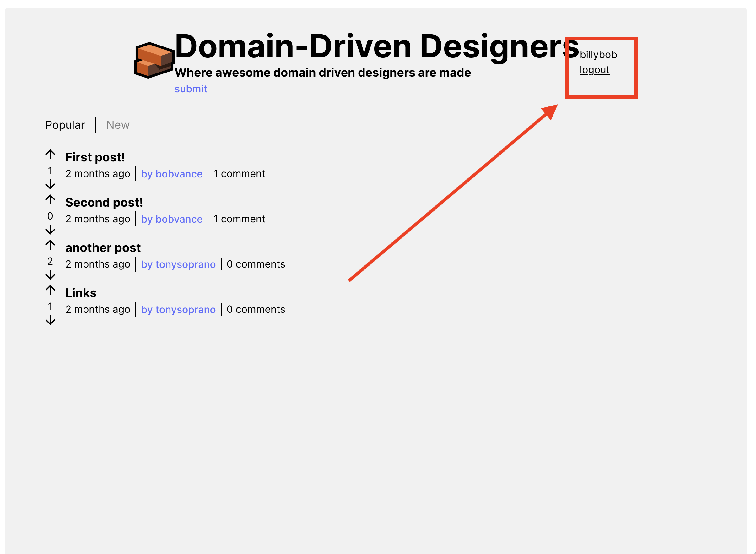Screen dimensions: 756x554
Task: Upvote the 'Links' post
Action: [x=50, y=290]
